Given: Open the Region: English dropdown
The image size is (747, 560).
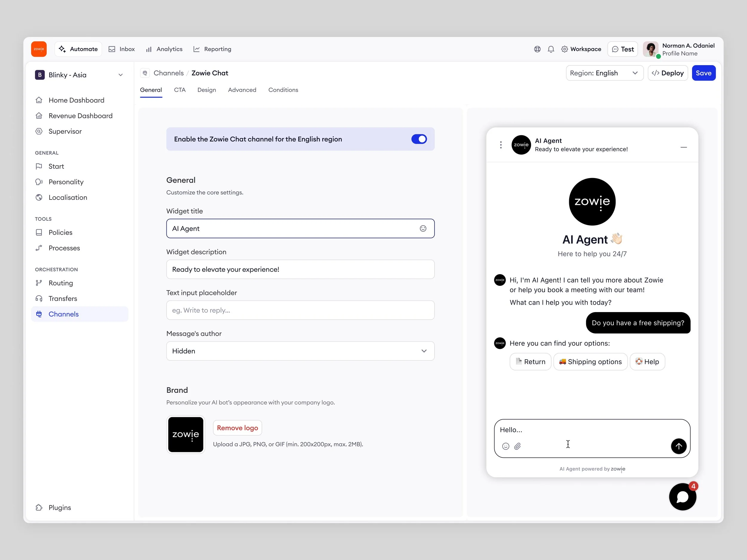Looking at the screenshot, I should tap(604, 73).
